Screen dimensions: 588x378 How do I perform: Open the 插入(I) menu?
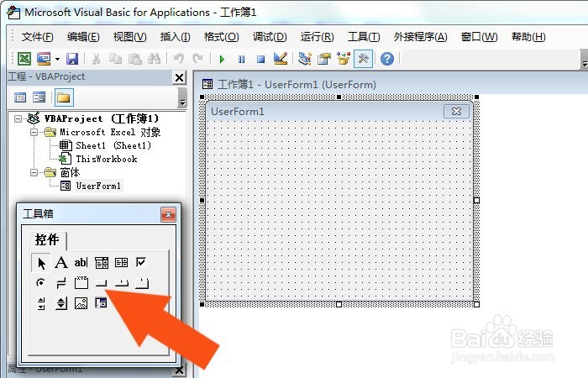coord(175,37)
